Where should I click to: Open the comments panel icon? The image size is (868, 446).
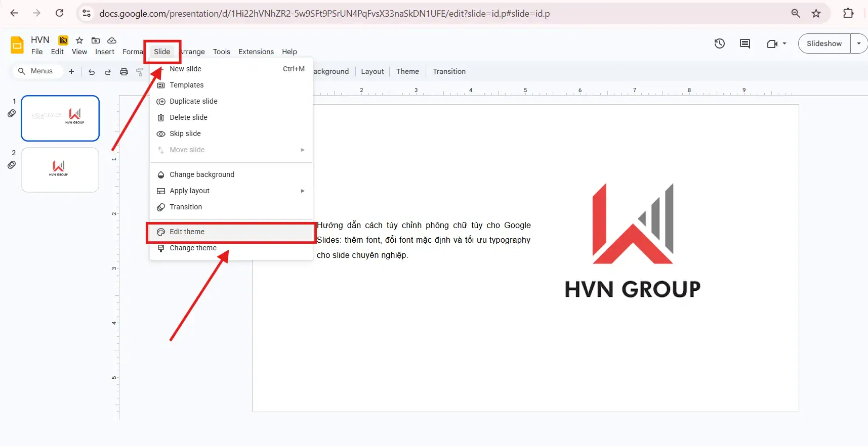745,43
